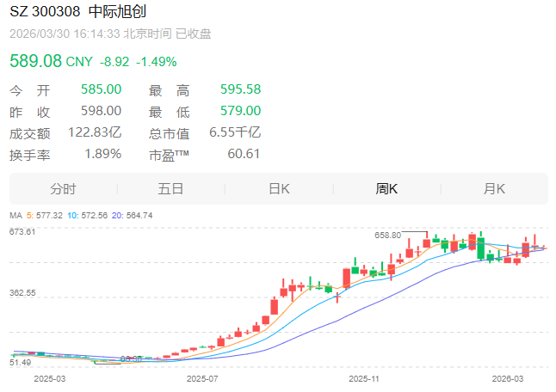Click the current price 589.08
The height and width of the screenshot is (392, 556).
[36, 61]
